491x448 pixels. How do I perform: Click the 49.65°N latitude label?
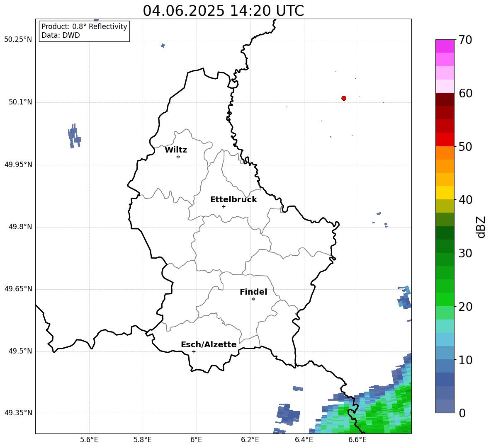tap(18, 289)
